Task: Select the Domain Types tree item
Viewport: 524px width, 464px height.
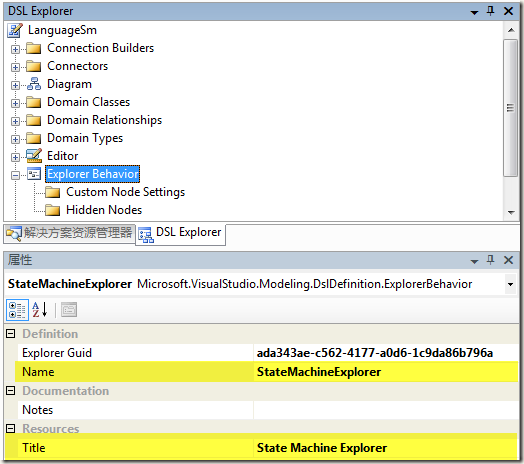Action: (85, 138)
